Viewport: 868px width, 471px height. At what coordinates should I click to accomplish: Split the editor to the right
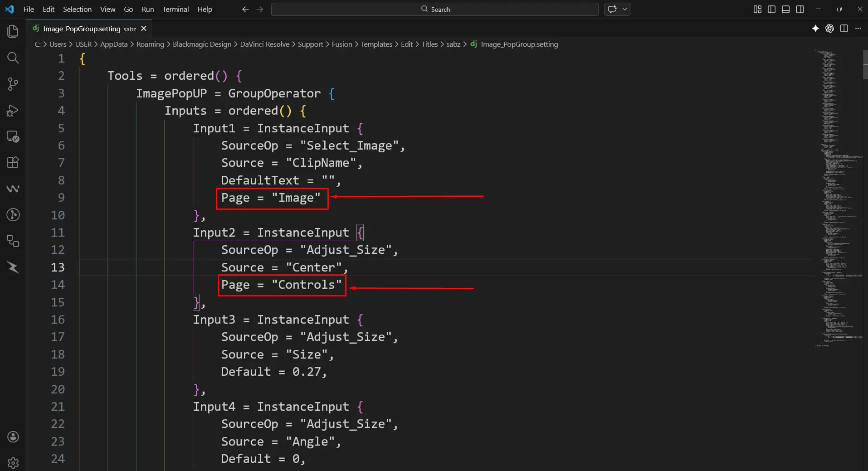tap(844, 29)
